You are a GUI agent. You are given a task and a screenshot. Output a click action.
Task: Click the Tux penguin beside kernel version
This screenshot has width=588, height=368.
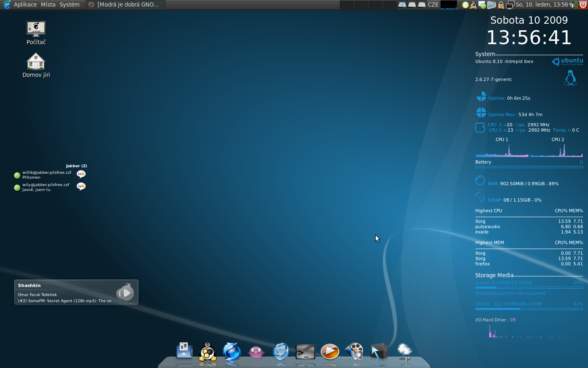click(x=570, y=78)
